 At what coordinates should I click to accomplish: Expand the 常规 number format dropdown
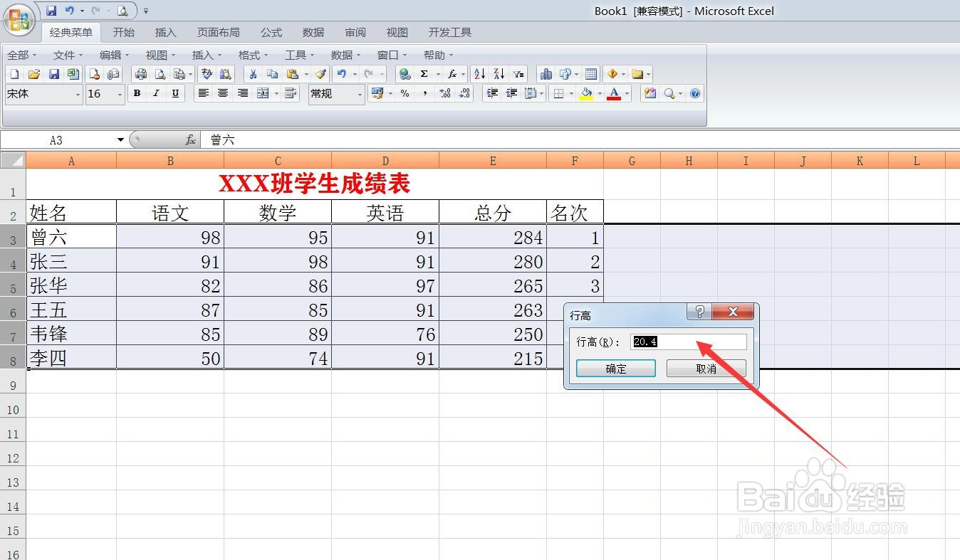tap(360, 93)
